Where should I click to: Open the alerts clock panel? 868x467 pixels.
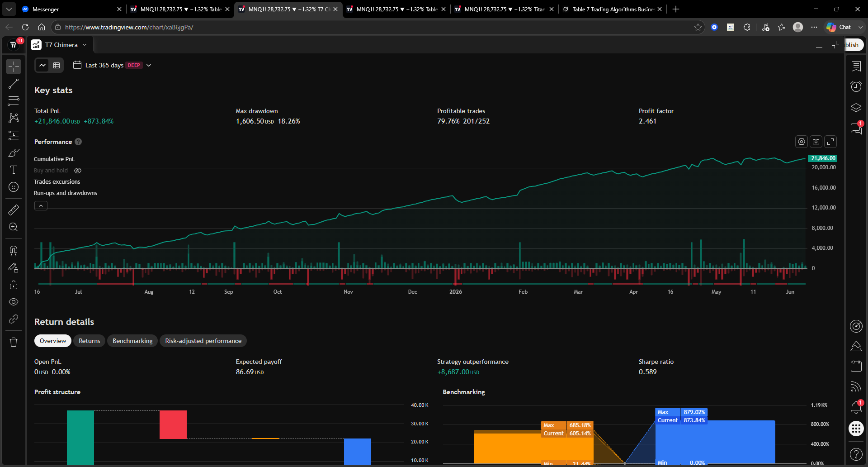pos(856,86)
